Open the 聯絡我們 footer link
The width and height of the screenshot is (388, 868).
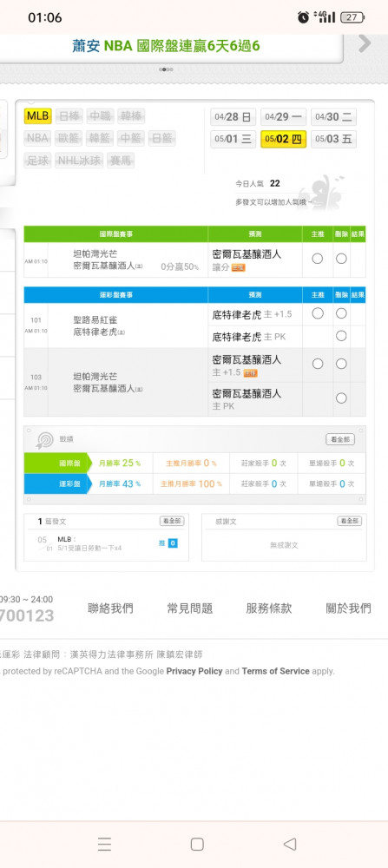click(x=111, y=608)
